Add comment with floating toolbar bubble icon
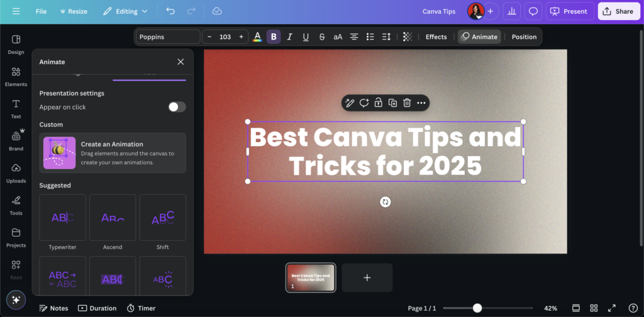 tap(364, 103)
